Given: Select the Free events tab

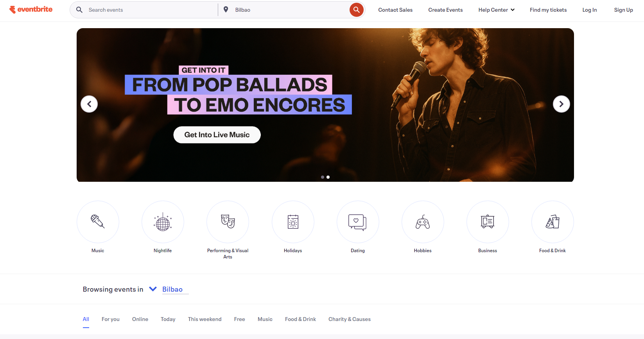Looking at the screenshot, I should point(239,319).
